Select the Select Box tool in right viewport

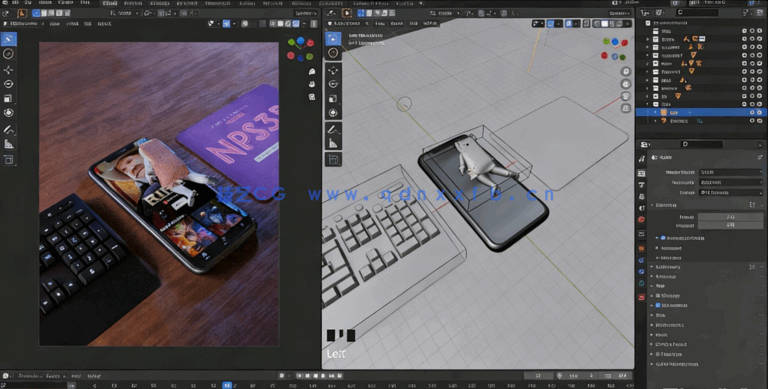click(334, 38)
